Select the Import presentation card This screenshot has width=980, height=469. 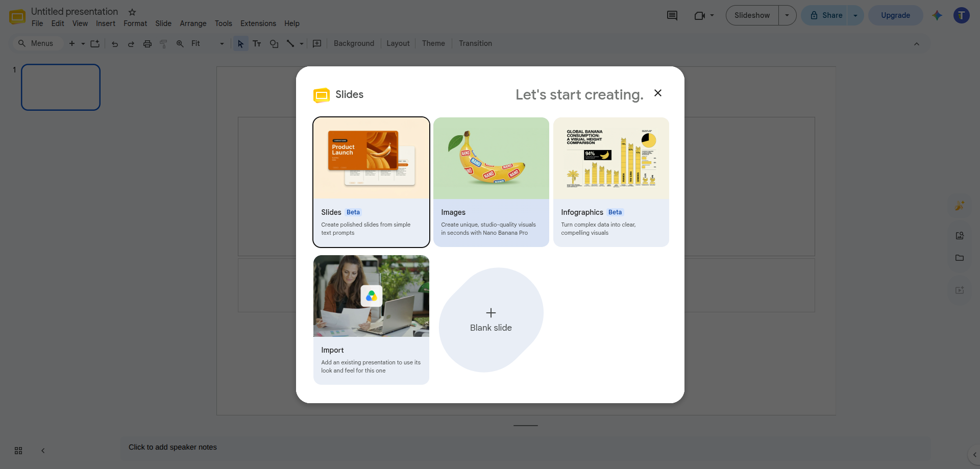point(371,320)
